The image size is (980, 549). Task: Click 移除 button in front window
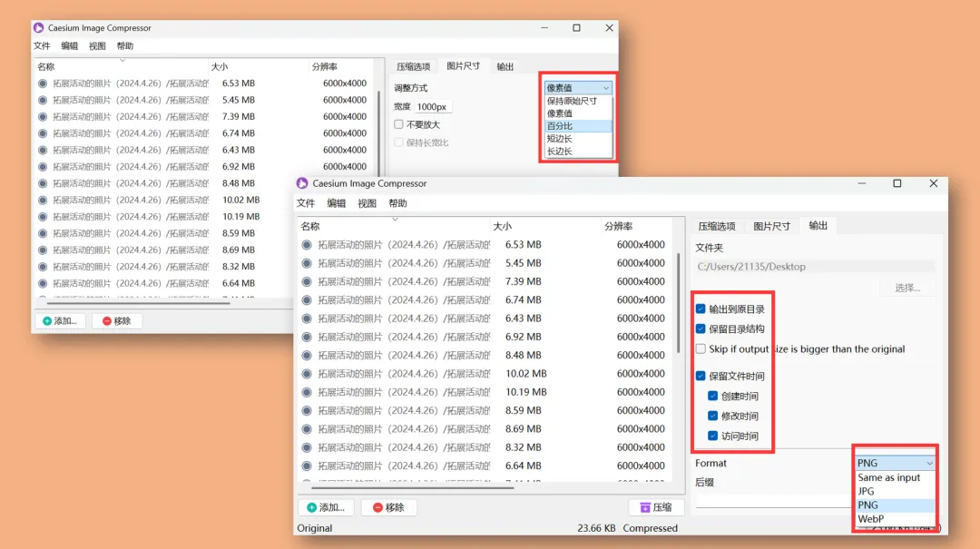pyautogui.click(x=388, y=507)
